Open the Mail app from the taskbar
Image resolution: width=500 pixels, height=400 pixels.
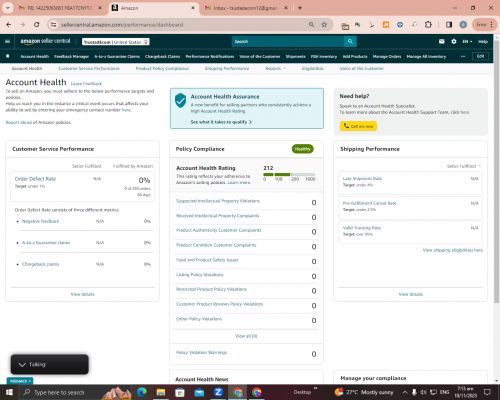pos(199,392)
